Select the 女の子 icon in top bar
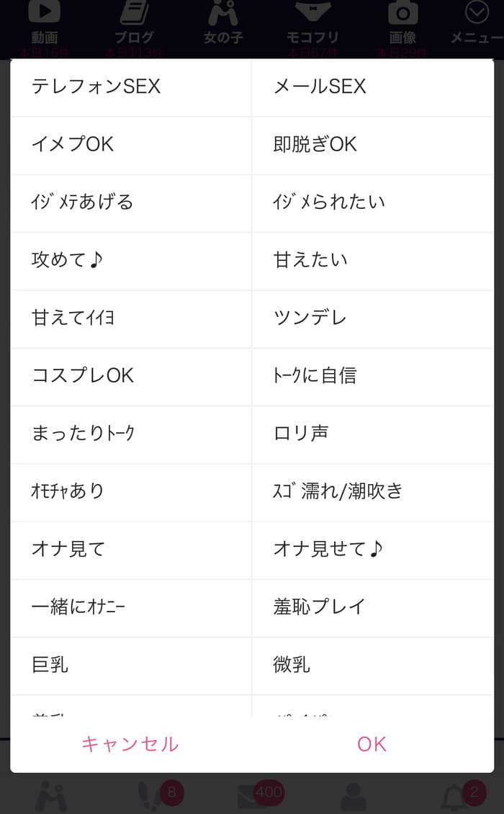 (223, 14)
